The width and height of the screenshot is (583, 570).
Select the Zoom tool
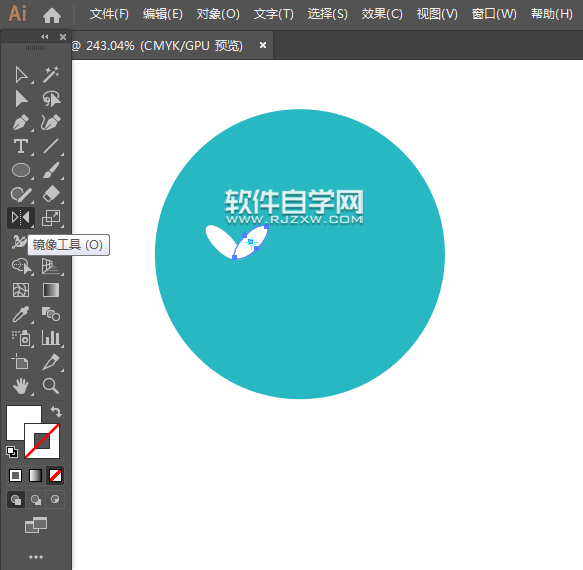(x=51, y=386)
